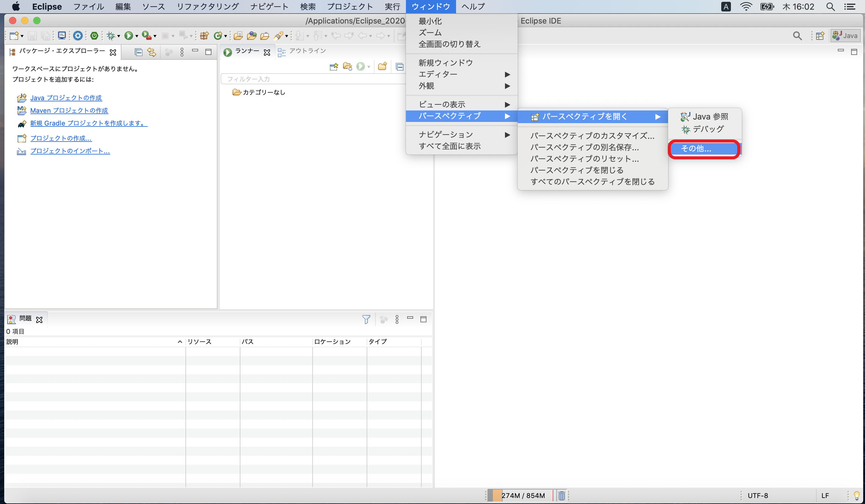Click すべてのパースペクティブを閉じる menu item

(593, 181)
